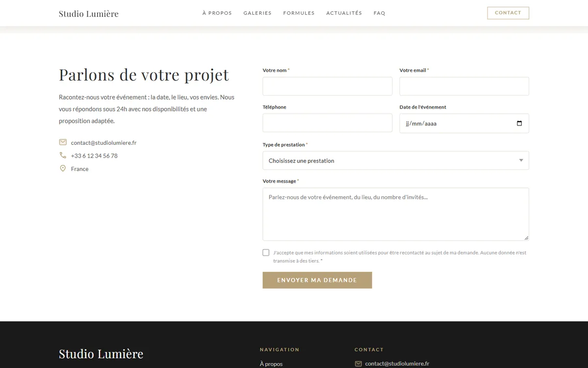The height and width of the screenshot is (368, 588).
Task: Go to the GALERIES page
Action: click(x=257, y=13)
